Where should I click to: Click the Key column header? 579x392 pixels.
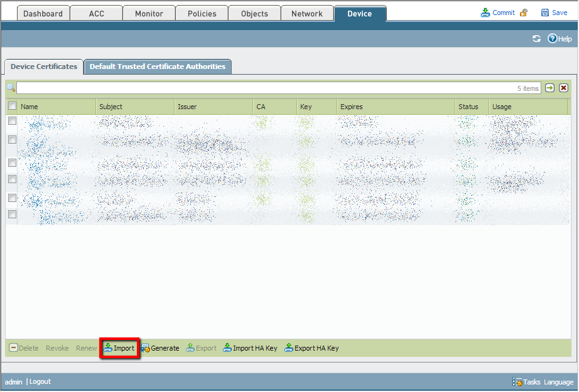[x=317, y=107]
